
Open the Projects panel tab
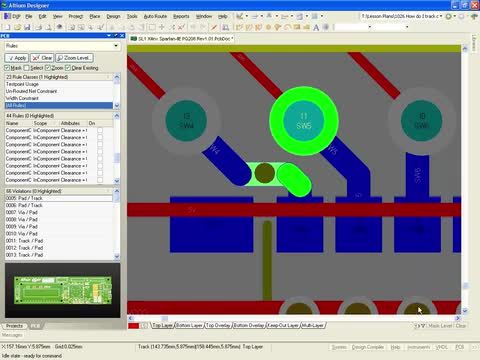(15, 326)
